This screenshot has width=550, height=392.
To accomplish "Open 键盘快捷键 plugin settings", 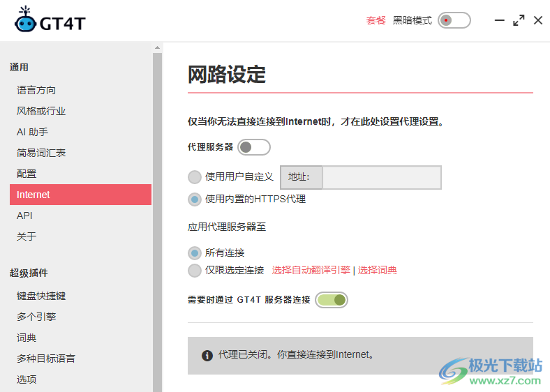I will click(41, 296).
